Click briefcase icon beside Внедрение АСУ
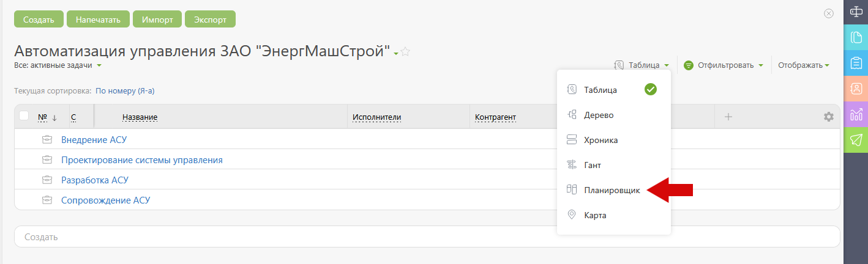This screenshot has width=868, height=264. click(47, 139)
